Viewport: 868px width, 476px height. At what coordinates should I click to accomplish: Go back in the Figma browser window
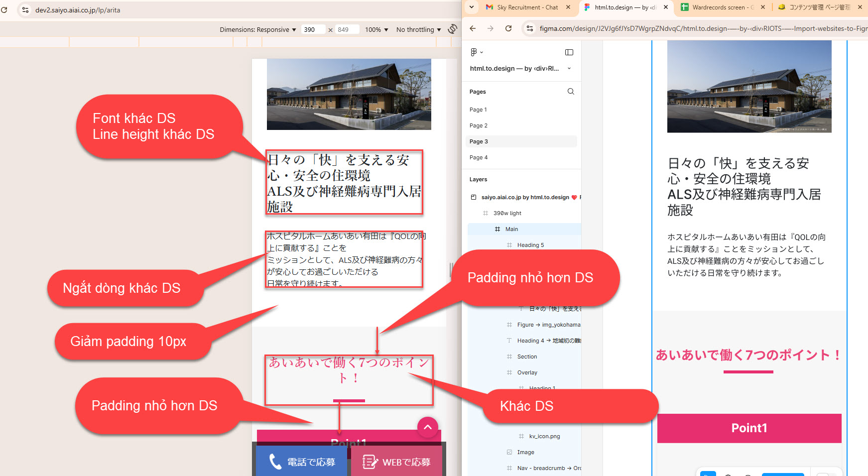[x=473, y=28]
